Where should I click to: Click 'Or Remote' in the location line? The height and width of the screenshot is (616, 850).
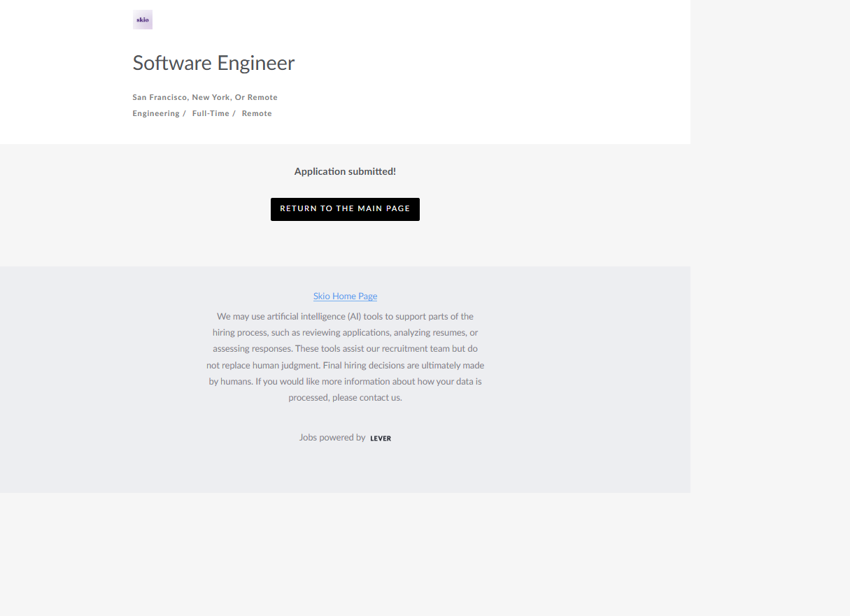(x=256, y=97)
